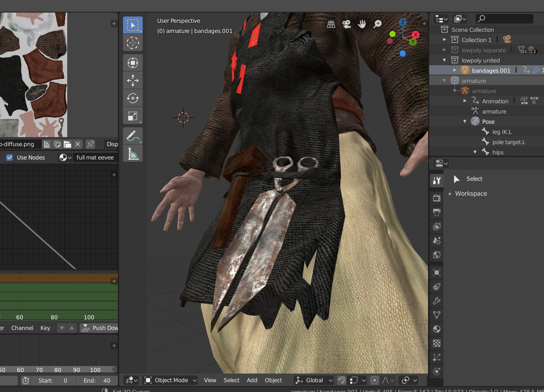The width and height of the screenshot is (544, 392).
Task: Select leg IK.L bone in outliner
Action: click(502, 132)
